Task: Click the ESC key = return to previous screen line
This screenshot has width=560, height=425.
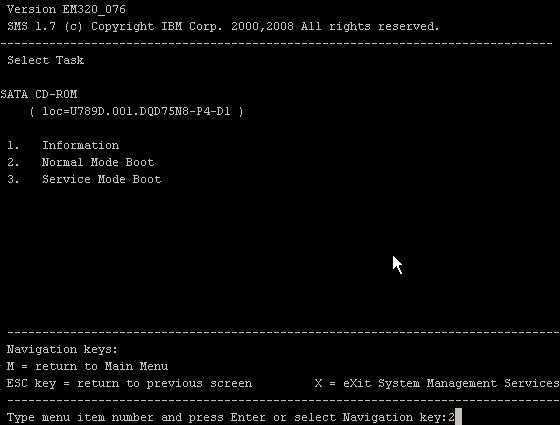Action: coord(129,384)
